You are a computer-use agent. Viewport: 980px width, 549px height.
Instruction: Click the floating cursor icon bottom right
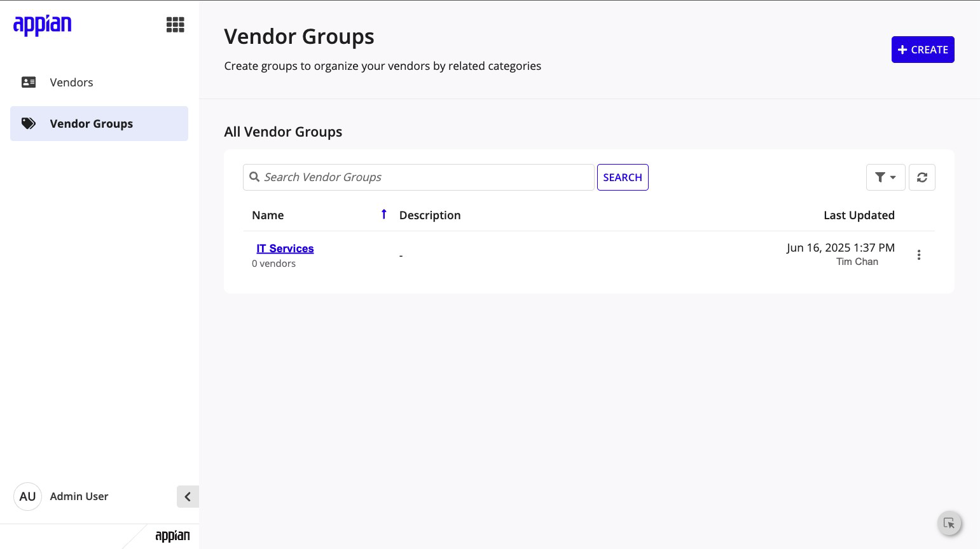point(949,524)
